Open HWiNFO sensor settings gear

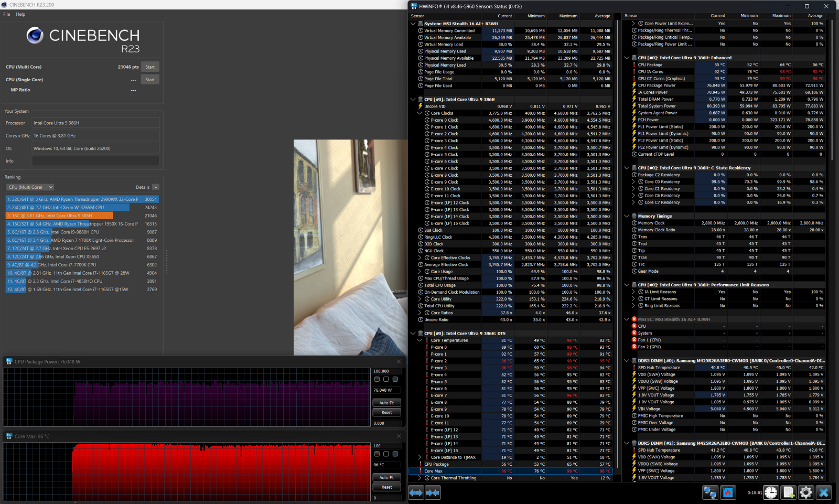coord(806,492)
